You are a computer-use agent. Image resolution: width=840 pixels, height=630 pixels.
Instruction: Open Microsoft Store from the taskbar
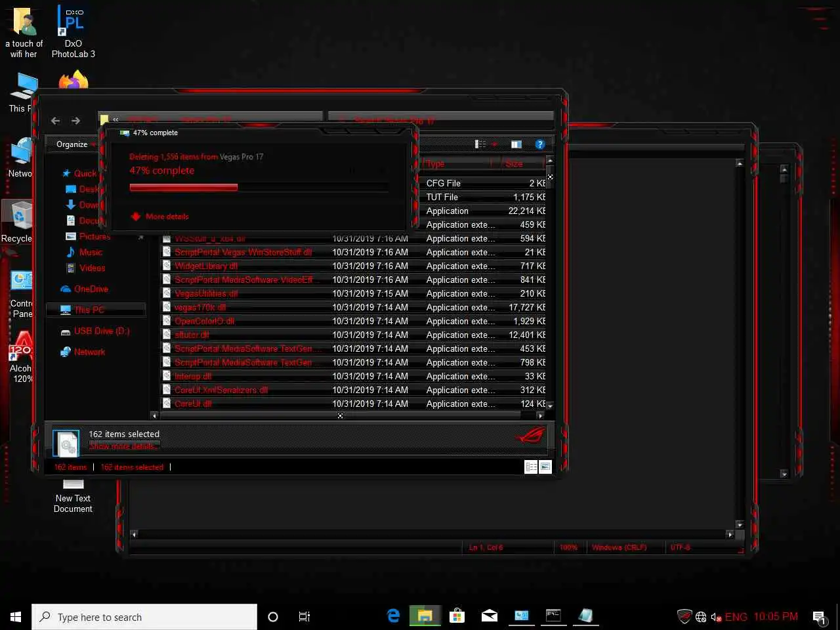(x=457, y=616)
